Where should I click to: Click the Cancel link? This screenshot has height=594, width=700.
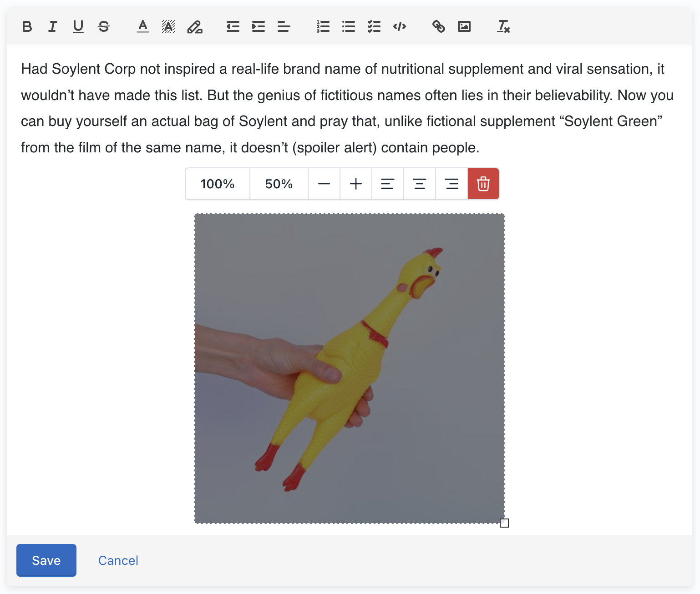point(118,560)
